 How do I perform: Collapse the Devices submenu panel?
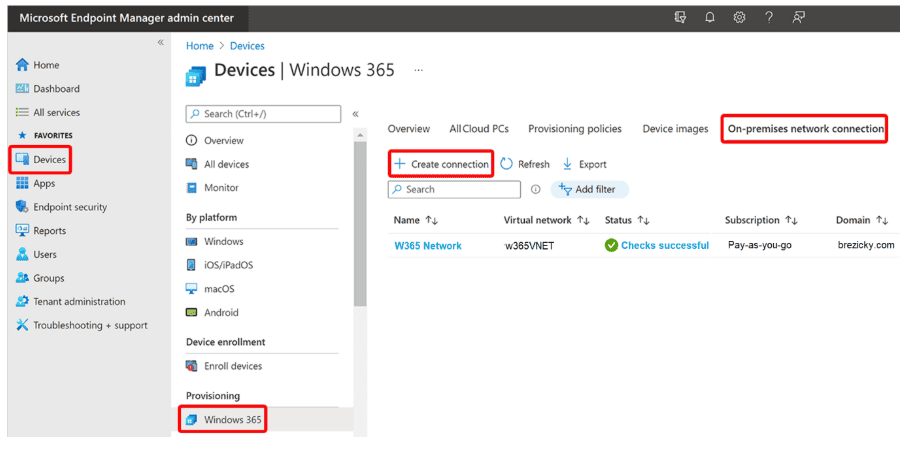[355, 114]
